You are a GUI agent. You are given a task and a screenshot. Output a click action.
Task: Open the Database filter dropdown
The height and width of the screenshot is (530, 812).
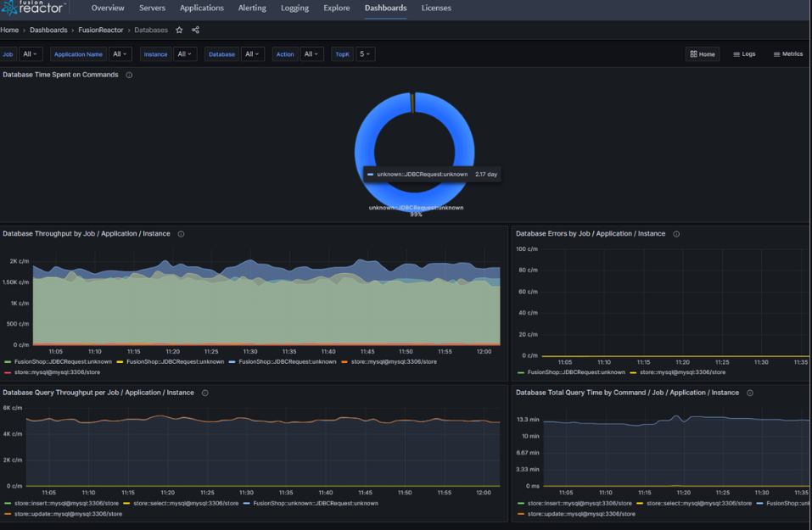(252, 53)
